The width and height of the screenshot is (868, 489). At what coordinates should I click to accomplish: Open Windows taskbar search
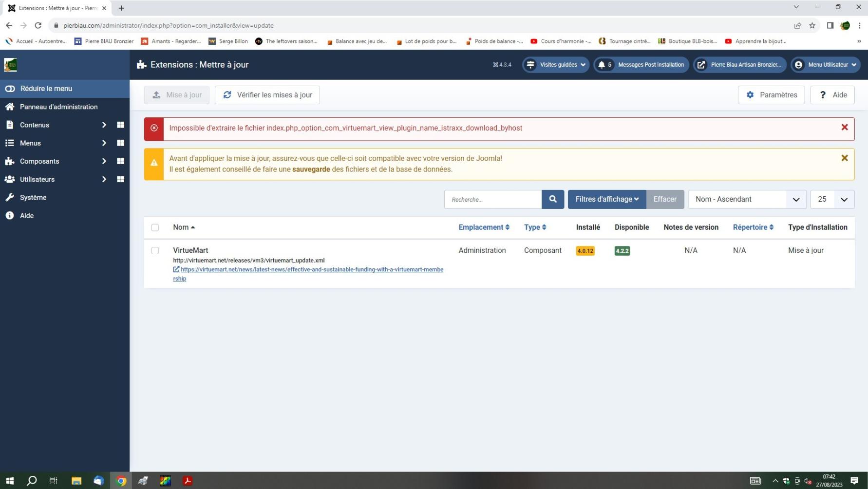pos(32,481)
